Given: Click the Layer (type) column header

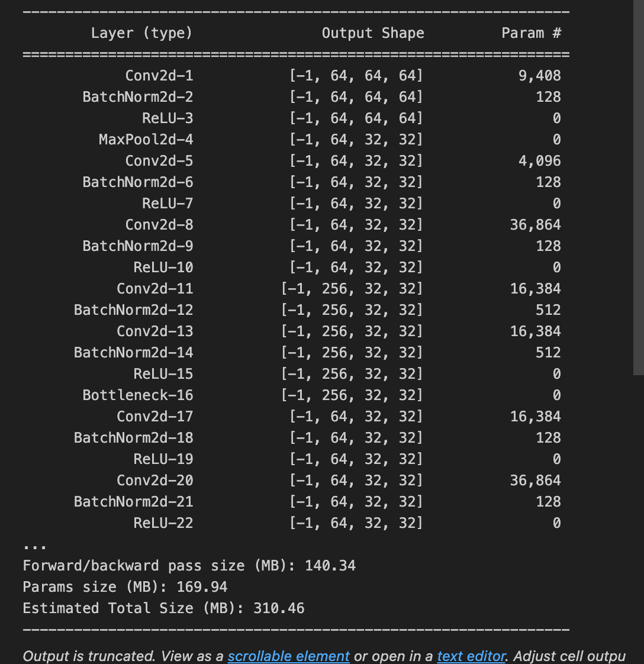Looking at the screenshot, I should coord(142,33).
